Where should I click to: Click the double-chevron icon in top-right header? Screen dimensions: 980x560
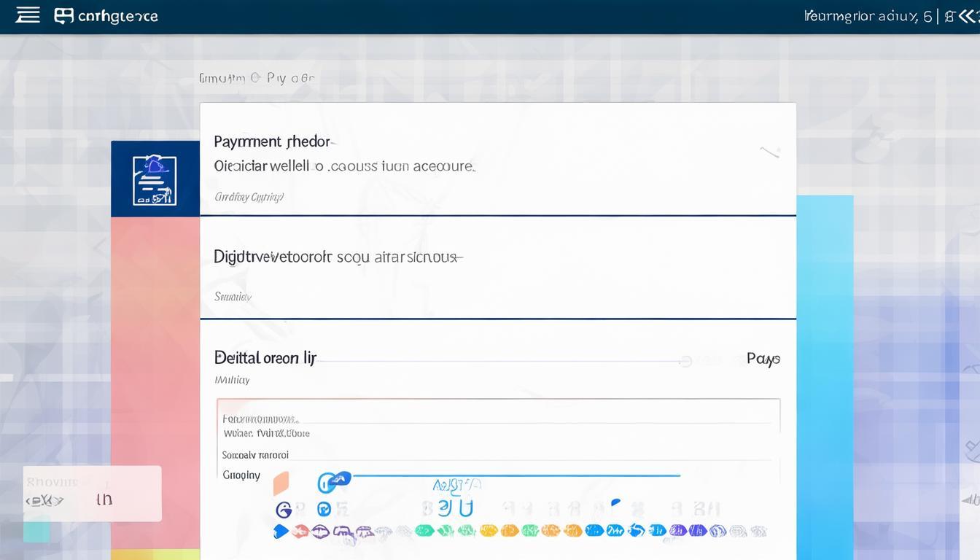pos(963,16)
